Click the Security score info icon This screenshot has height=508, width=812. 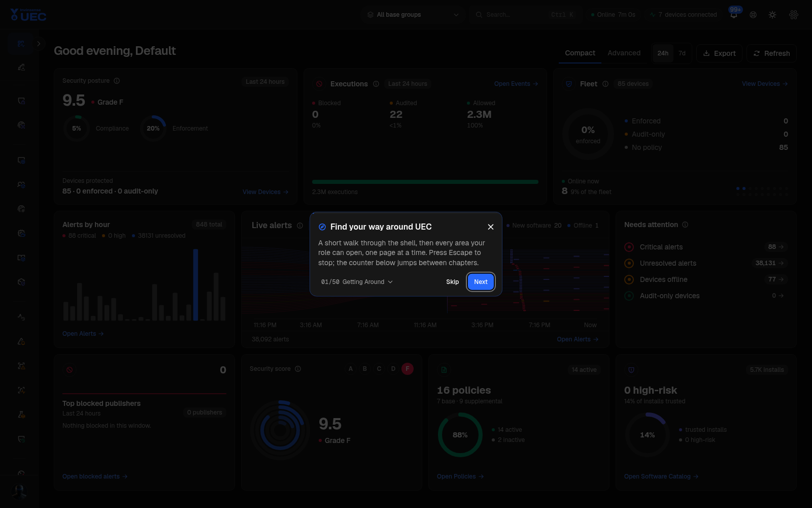(x=298, y=369)
